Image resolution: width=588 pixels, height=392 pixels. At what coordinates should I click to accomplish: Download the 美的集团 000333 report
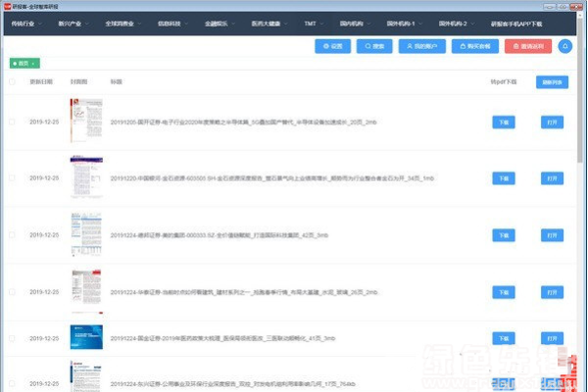click(504, 235)
